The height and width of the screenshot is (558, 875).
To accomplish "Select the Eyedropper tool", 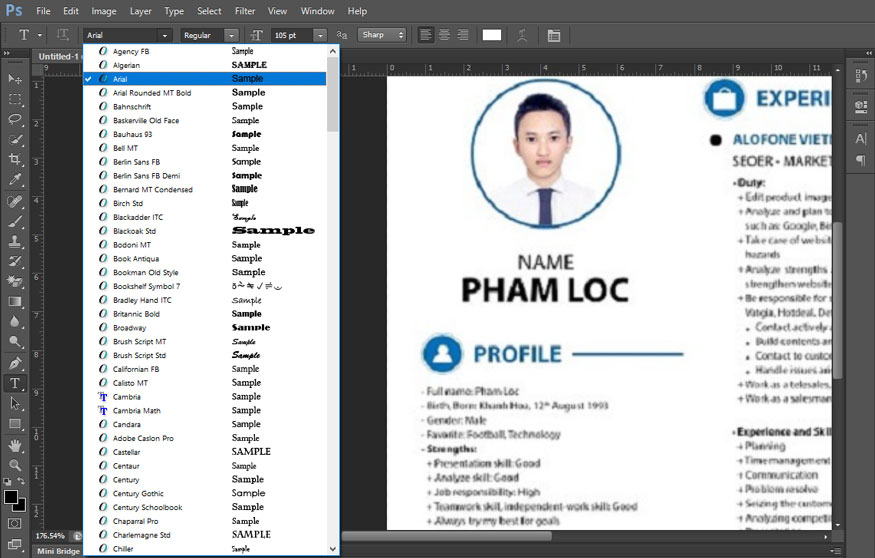I will (x=15, y=180).
